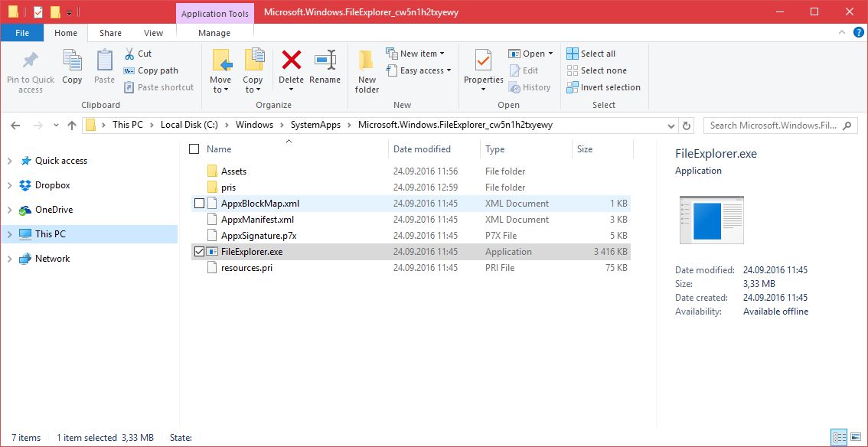This screenshot has width=868, height=447.
Task: Click Application Tools contextual tab header
Action: click(215, 14)
